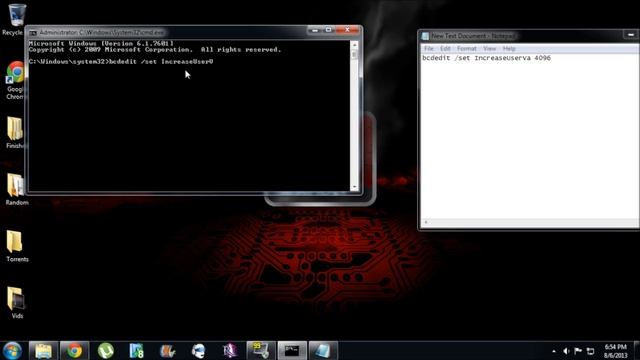This screenshot has width=640, height=360.
Task: Click the command line text in Command Prompt
Action: 121,62
